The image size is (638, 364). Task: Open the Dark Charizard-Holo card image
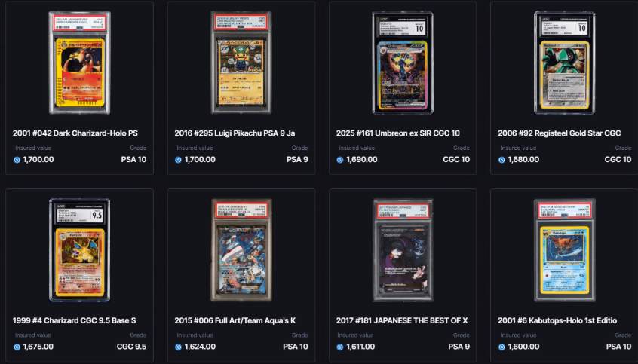click(x=80, y=63)
